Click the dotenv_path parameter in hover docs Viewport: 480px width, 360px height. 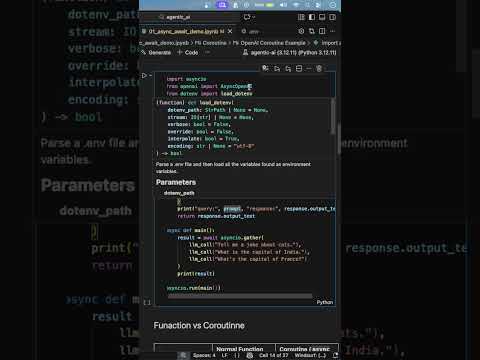(179, 193)
